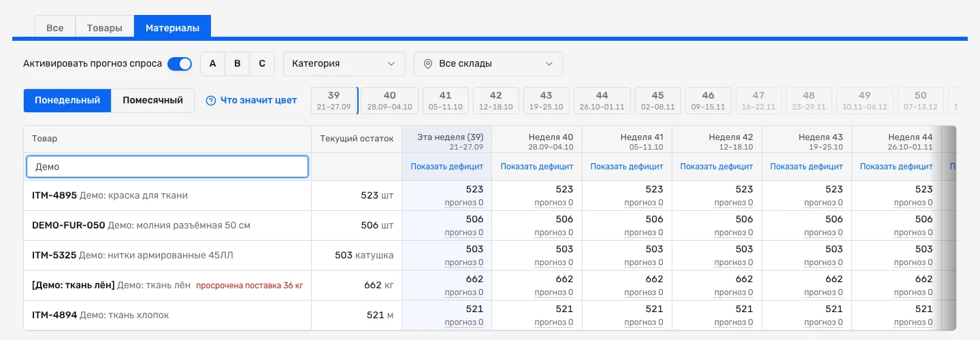Open the Что значит цвет link
980x340 pixels.
point(259,101)
